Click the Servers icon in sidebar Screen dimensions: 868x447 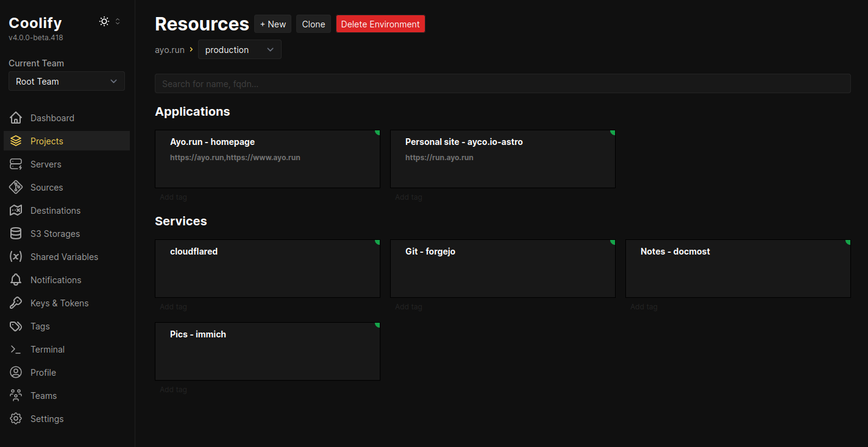[16, 164]
